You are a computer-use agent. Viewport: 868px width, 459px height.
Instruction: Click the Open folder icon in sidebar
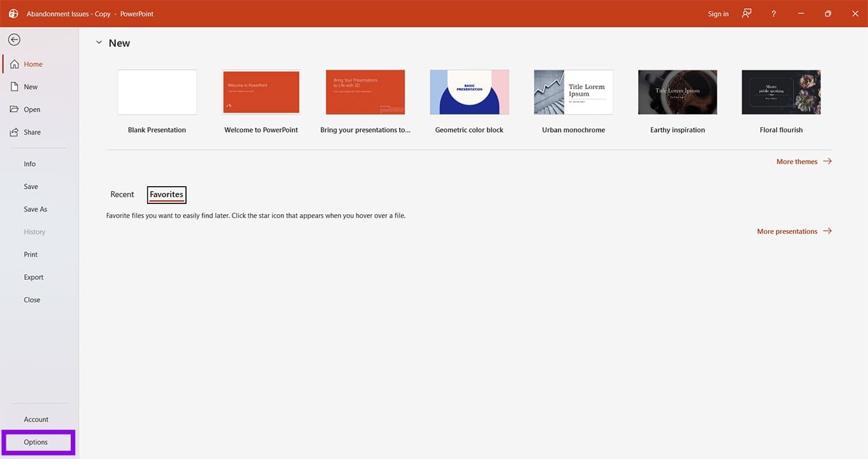pyautogui.click(x=14, y=110)
